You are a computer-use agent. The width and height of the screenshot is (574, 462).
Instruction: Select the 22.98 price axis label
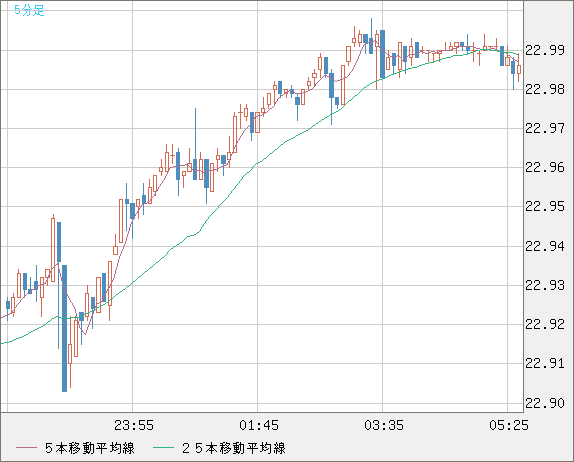coord(545,89)
